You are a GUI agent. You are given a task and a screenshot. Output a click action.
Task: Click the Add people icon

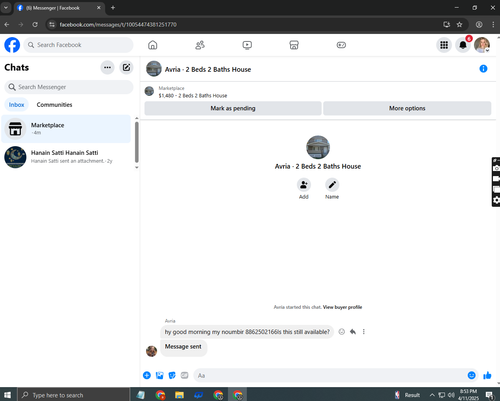(x=304, y=185)
